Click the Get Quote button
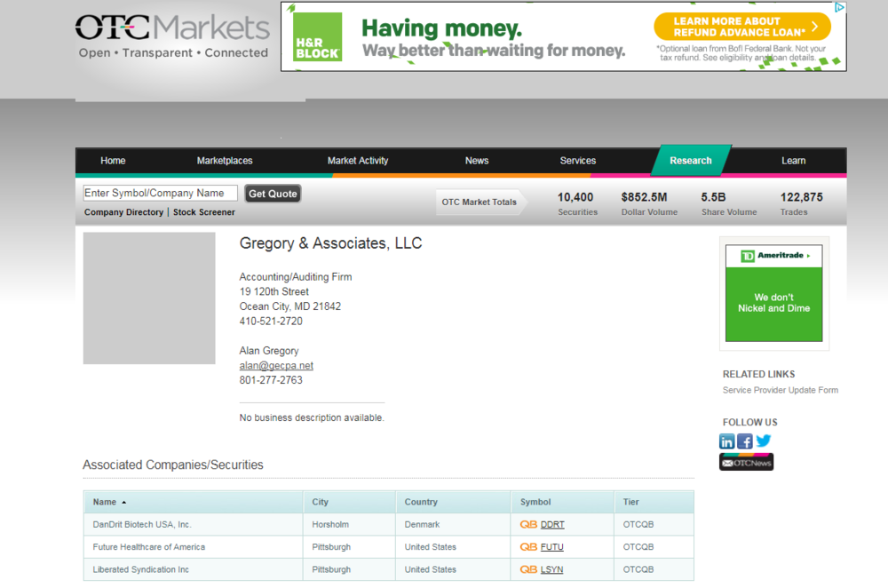This screenshot has width=888, height=588. coord(273,194)
